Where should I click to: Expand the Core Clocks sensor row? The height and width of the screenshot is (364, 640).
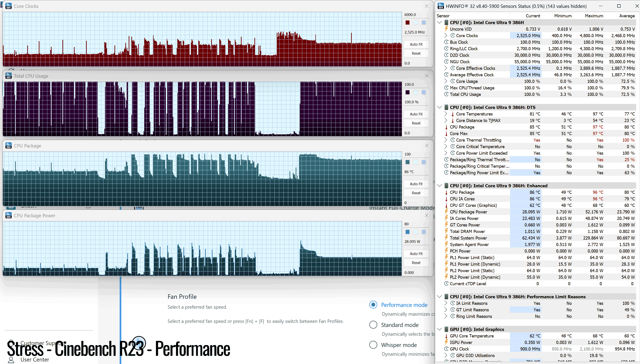click(x=446, y=36)
